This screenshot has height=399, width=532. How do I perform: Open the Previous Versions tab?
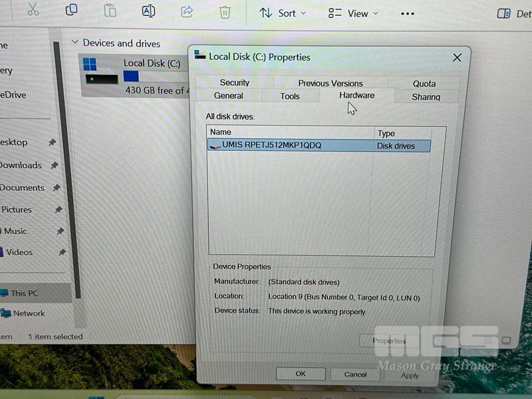330,83
